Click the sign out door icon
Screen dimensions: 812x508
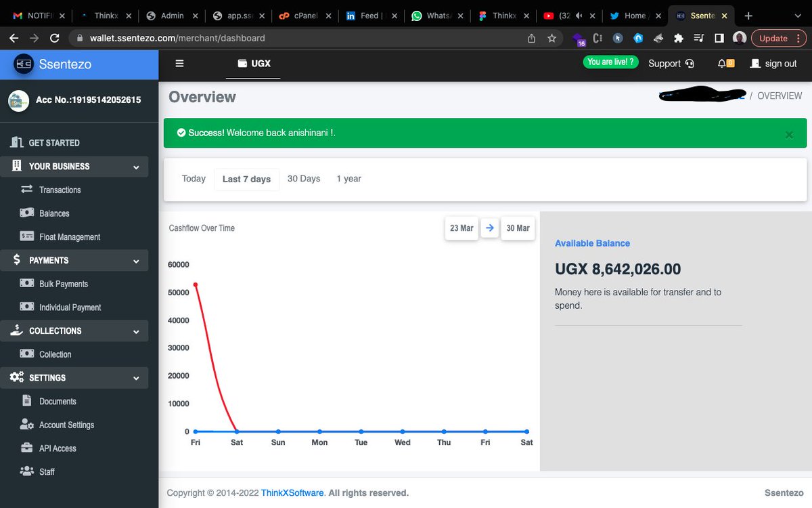tap(755, 63)
